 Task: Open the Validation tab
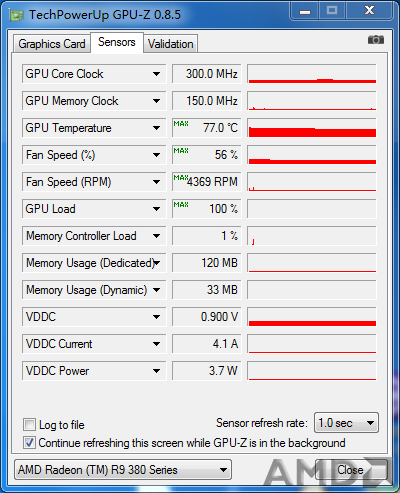click(171, 44)
